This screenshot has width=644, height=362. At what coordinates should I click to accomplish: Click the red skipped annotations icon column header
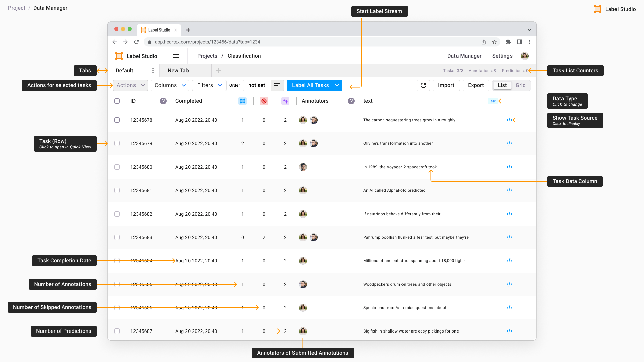pos(264,100)
